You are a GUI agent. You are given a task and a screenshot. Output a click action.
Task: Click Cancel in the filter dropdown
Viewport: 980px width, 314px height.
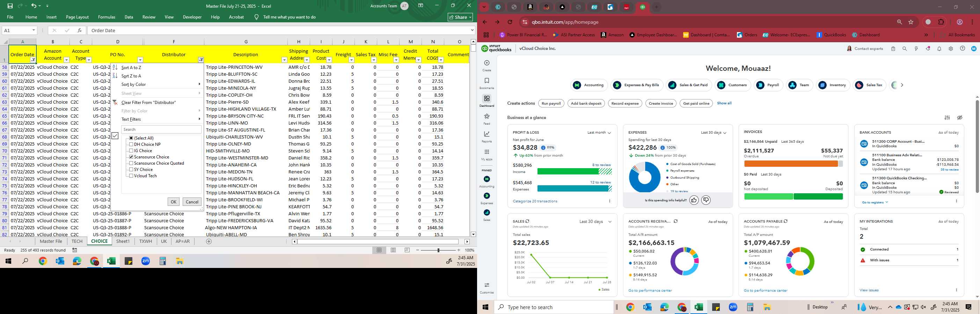[192, 202]
